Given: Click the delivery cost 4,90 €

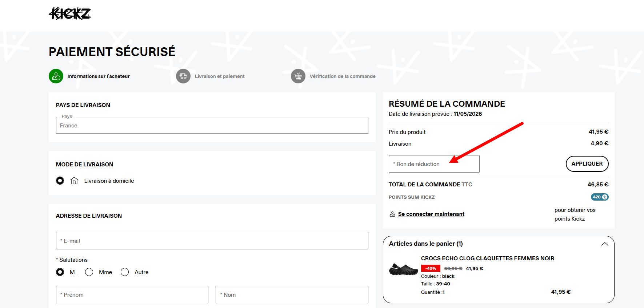Looking at the screenshot, I should [599, 143].
